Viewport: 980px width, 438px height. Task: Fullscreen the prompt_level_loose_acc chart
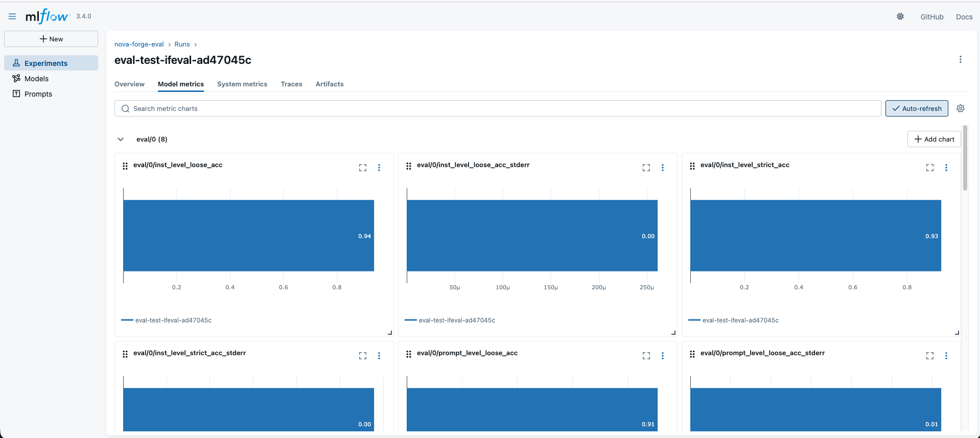tap(646, 356)
